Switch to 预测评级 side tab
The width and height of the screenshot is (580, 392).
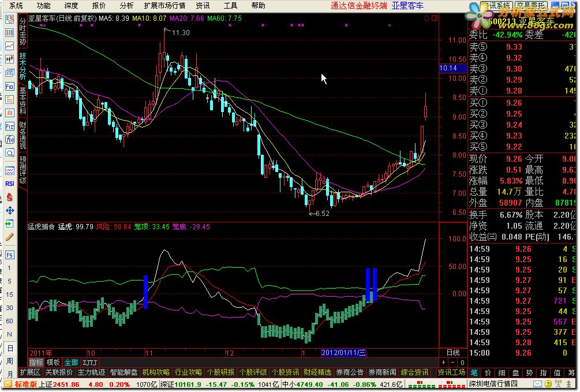click(x=23, y=170)
